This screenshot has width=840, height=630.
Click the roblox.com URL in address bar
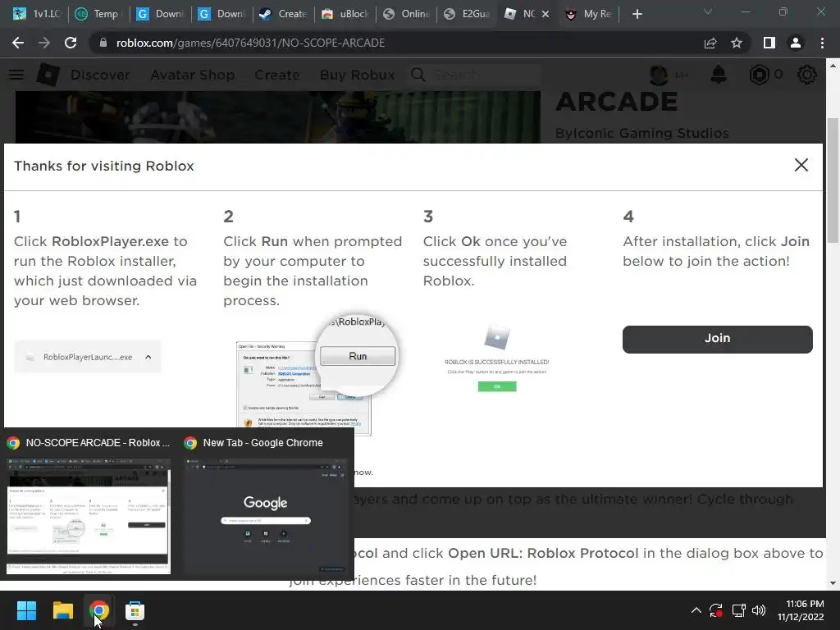(x=250, y=43)
